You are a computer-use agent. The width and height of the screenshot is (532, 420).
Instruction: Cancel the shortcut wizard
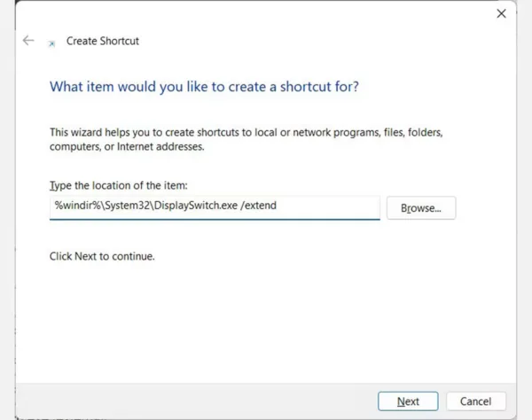475,401
